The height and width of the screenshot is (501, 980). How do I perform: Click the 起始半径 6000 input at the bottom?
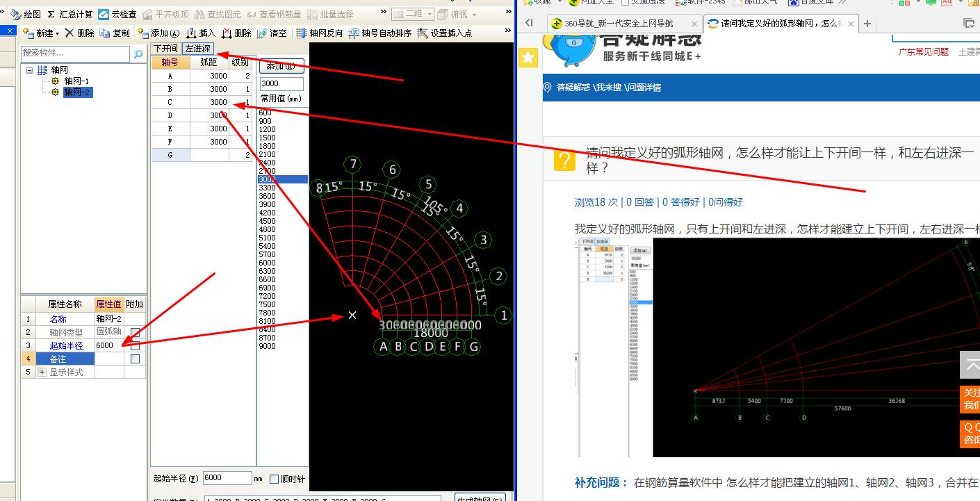[227, 478]
